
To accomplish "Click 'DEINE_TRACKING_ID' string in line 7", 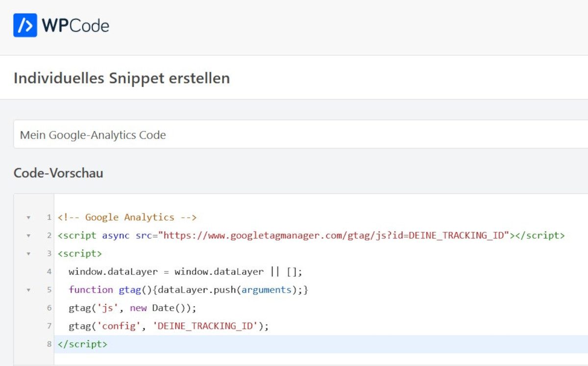I will 206,326.
